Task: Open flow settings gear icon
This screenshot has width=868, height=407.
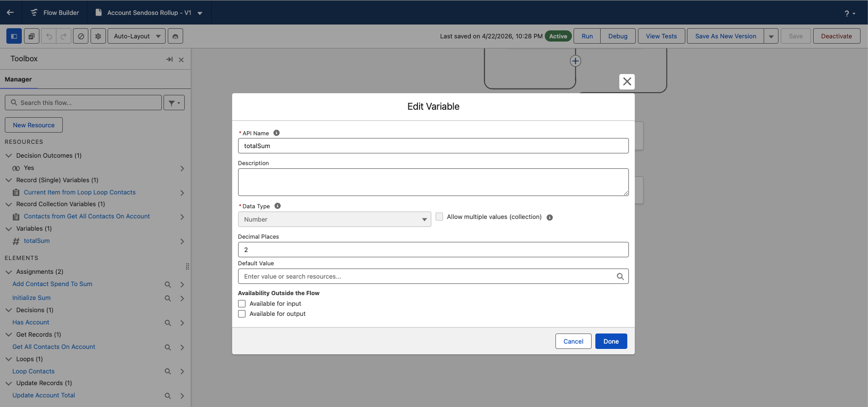Action: 98,36
